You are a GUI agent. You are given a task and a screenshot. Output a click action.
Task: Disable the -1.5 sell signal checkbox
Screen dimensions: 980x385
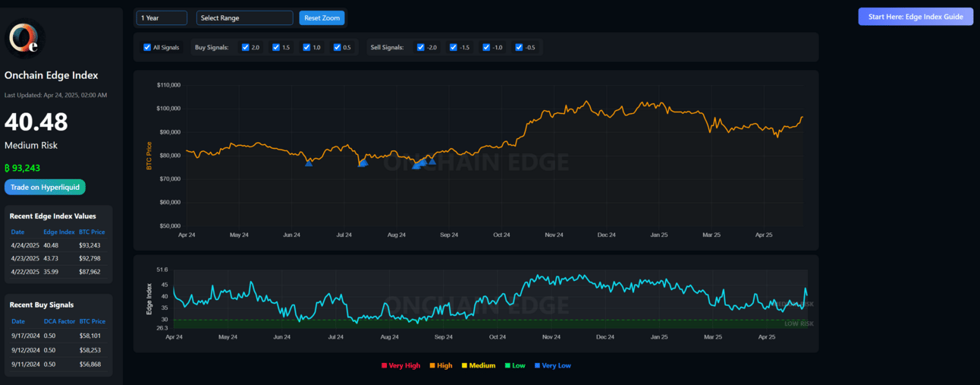[x=454, y=48]
